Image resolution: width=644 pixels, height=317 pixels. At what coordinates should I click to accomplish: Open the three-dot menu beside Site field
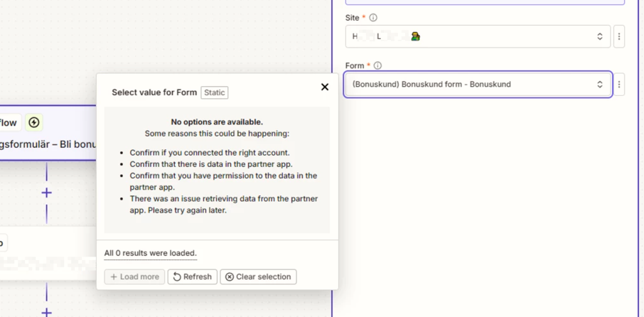pos(619,36)
